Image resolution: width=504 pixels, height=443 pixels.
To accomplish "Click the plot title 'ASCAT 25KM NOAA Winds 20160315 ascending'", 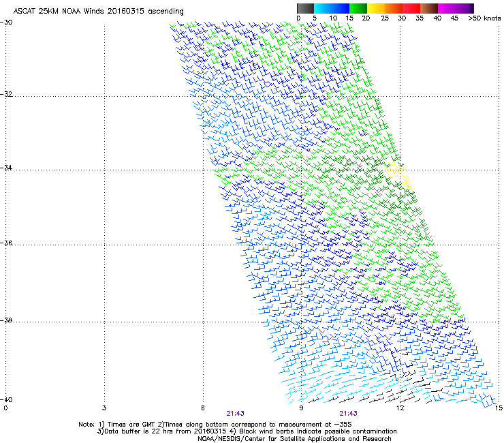I will click(98, 12).
